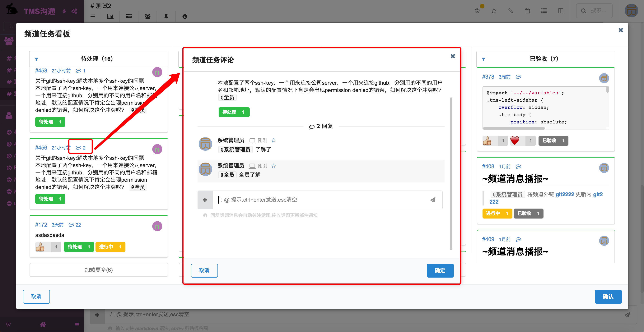Click 确认 at the bottom of task board
This screenshot has width=644, height=332.
(x=608, y=297)
